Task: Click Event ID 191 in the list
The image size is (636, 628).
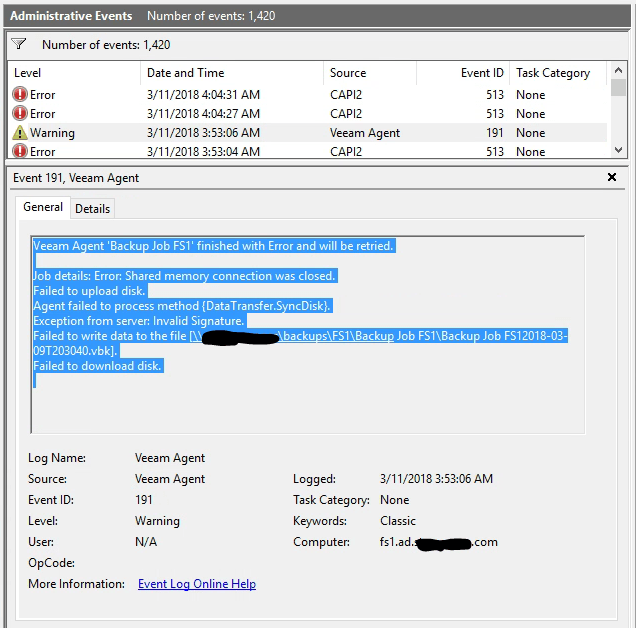Action: coord(494,133)
